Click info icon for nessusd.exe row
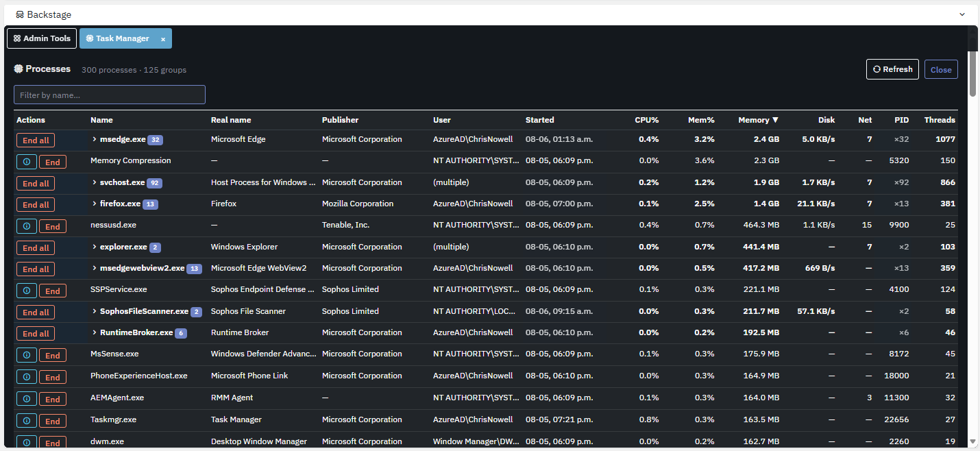This screenshot has width=980, height=451. coord(26,226)
